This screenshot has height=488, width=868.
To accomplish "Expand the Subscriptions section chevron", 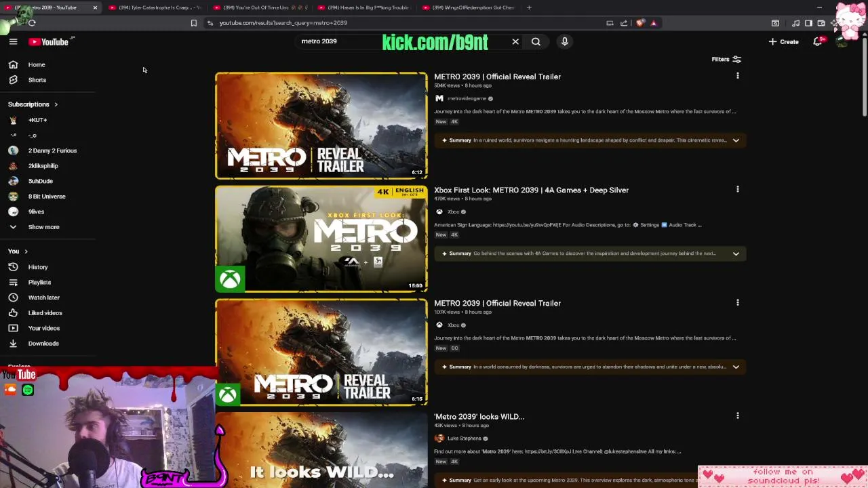I will click(56, 104).
